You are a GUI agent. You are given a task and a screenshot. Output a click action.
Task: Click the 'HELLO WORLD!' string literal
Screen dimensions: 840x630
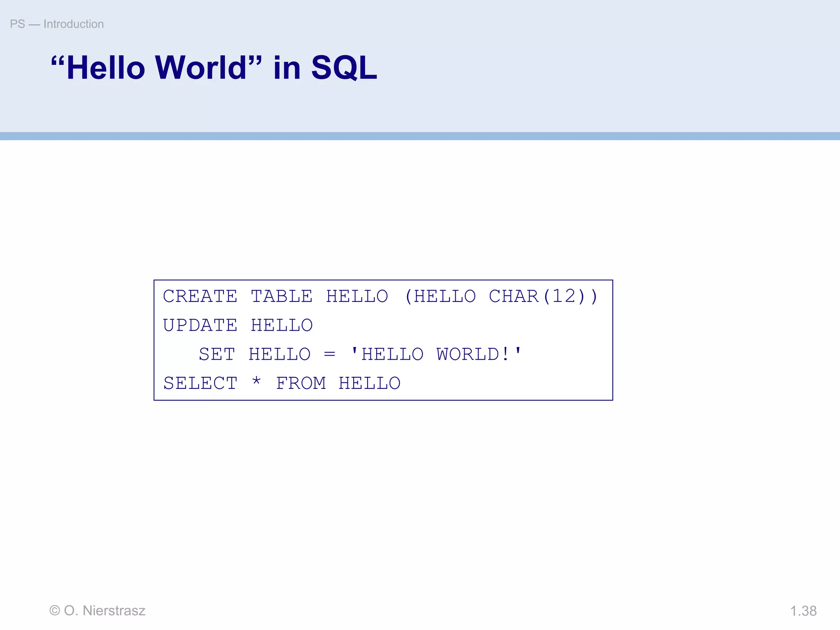pyautogui.click(x=436, y=354)
